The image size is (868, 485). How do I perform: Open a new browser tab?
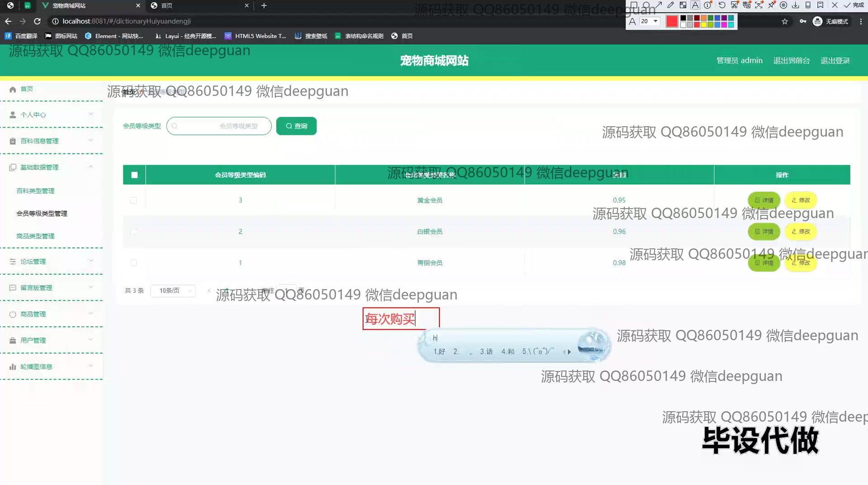point(264,5)
